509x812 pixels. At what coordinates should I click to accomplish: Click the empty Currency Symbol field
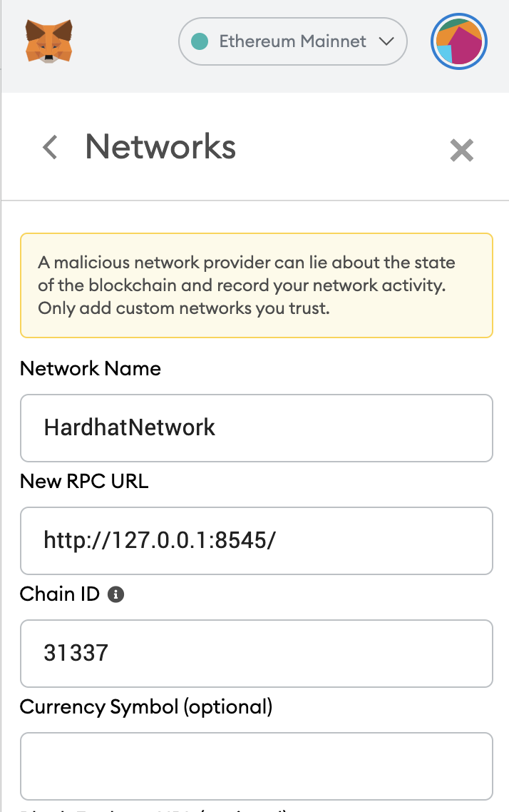[x=257, y=766]
